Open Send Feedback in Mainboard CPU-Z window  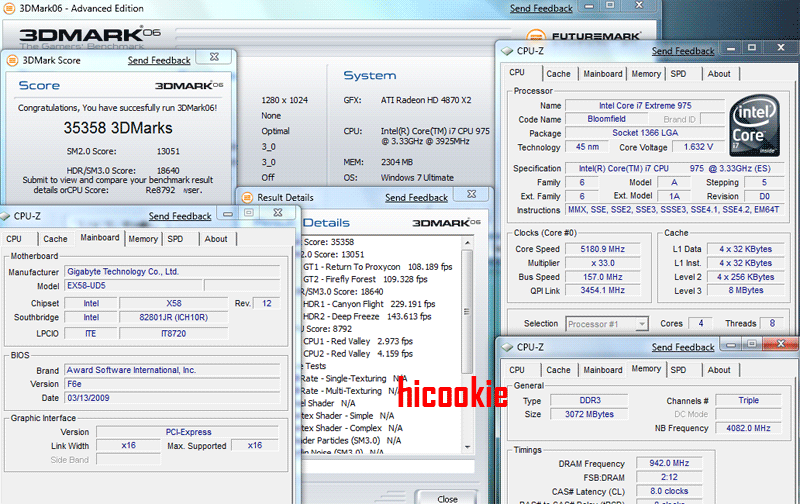click(180, 216)
